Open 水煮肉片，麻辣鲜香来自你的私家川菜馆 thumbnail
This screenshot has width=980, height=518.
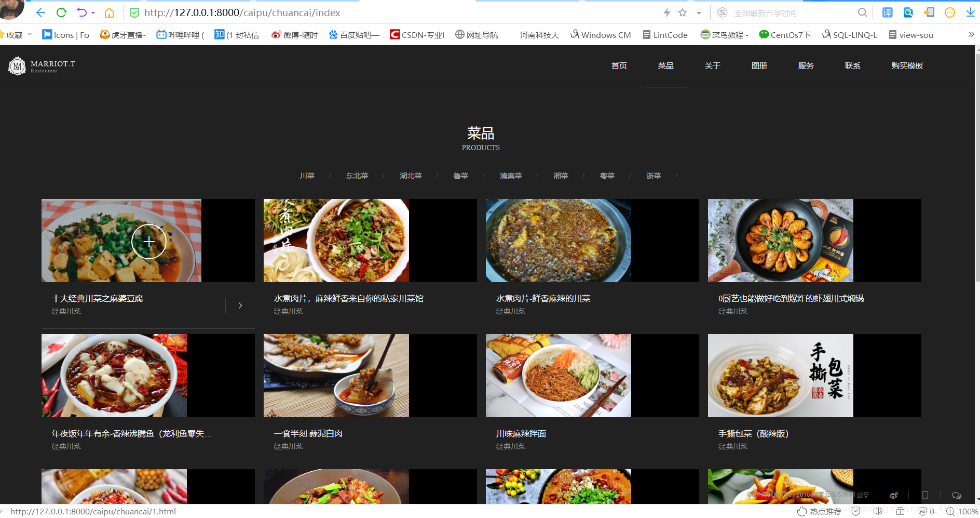(x=336, y=241)
